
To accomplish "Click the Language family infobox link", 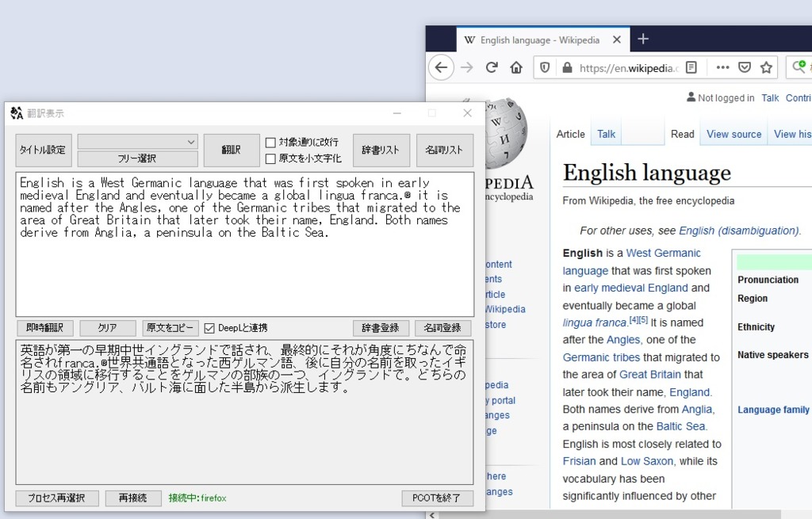I will tap(773, 410).
